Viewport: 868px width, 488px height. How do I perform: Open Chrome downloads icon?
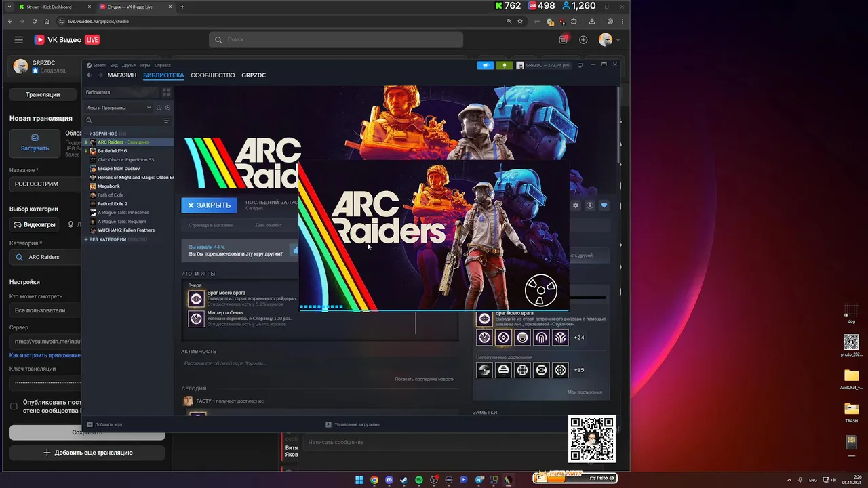591,21
